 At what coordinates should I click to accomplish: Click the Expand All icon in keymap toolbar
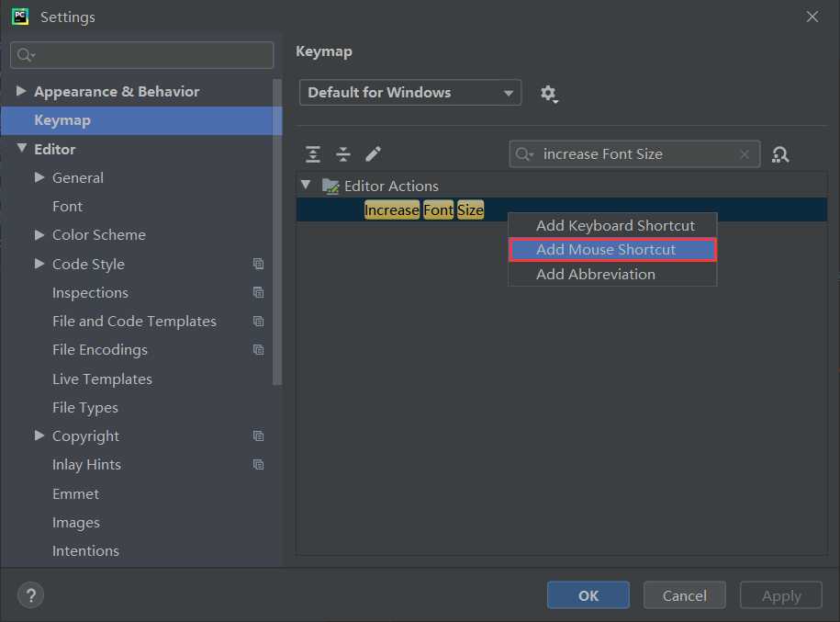[313, 154]
